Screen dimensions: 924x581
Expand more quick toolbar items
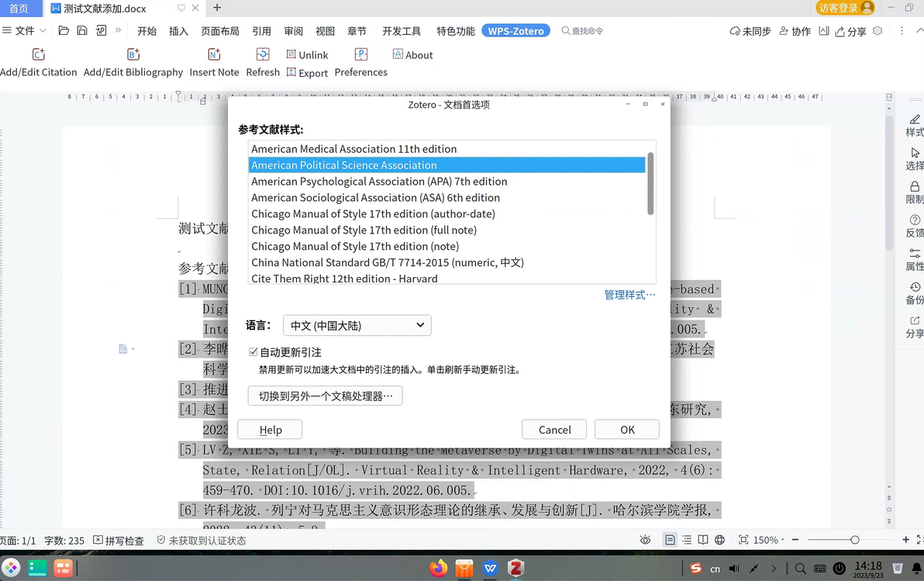[118, 31]
